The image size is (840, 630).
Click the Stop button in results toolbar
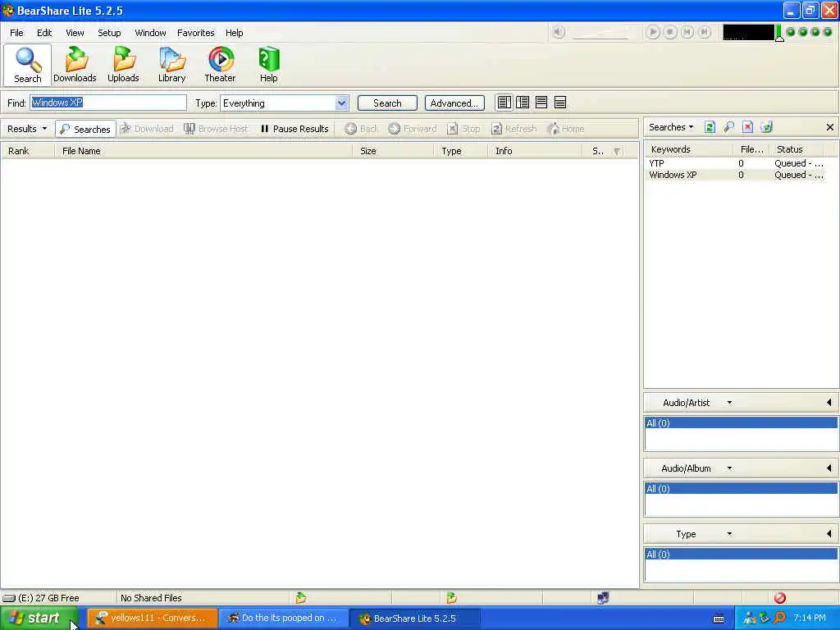(463, 129)
